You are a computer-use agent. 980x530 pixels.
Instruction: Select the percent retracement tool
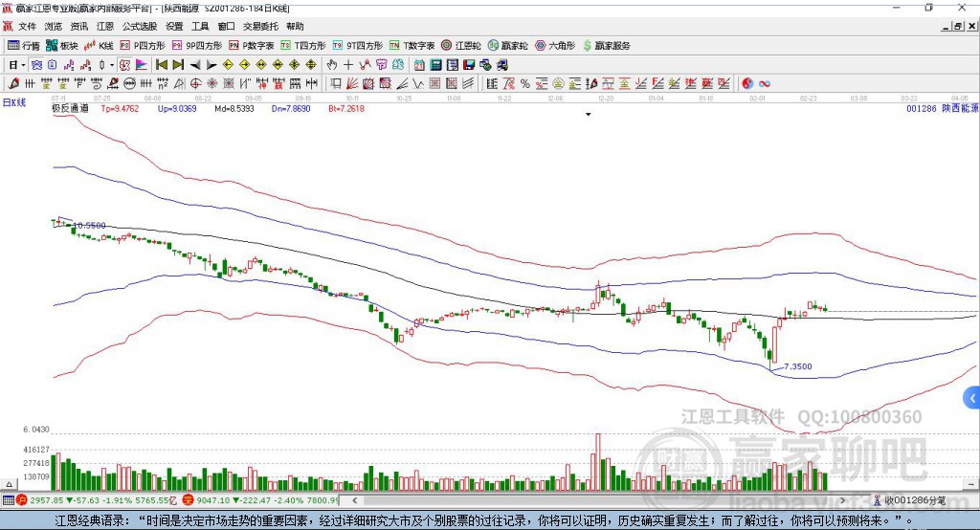(525, 84)
